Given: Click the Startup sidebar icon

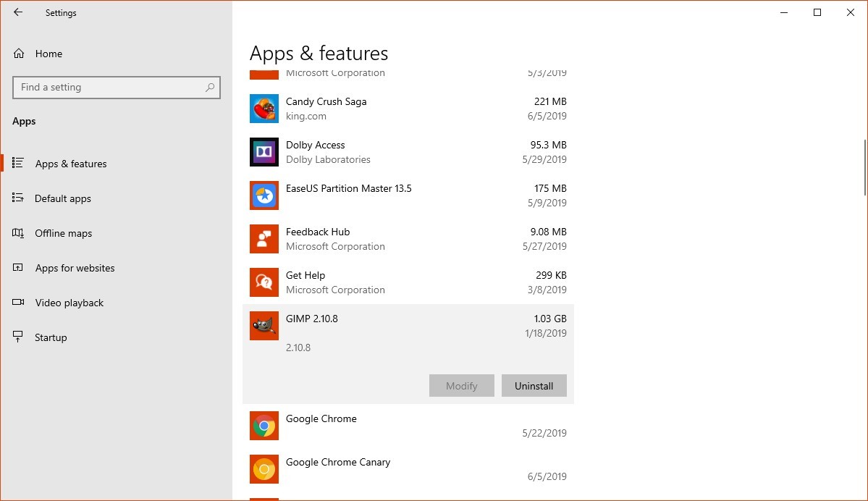Looking at the screenshot, I should pyautogui.click(x=17, y=337).
